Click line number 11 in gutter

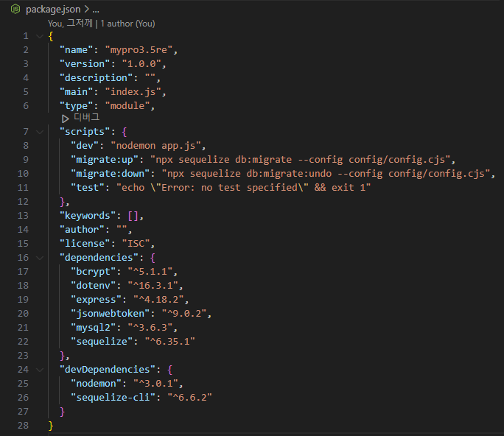[x=23, y=188]
